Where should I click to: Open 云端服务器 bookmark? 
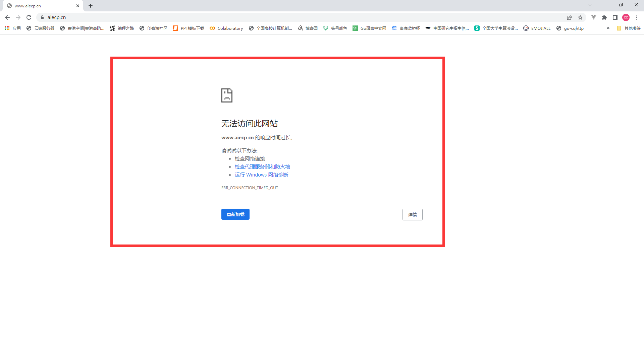40,28
